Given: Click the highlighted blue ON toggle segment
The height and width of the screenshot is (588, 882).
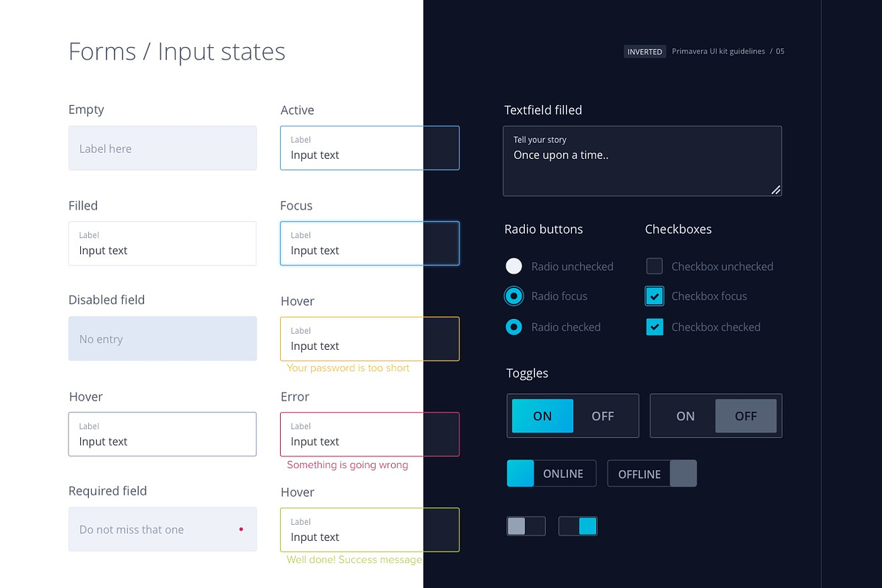Looking at the screenshot, I should (x=542, y=416).
